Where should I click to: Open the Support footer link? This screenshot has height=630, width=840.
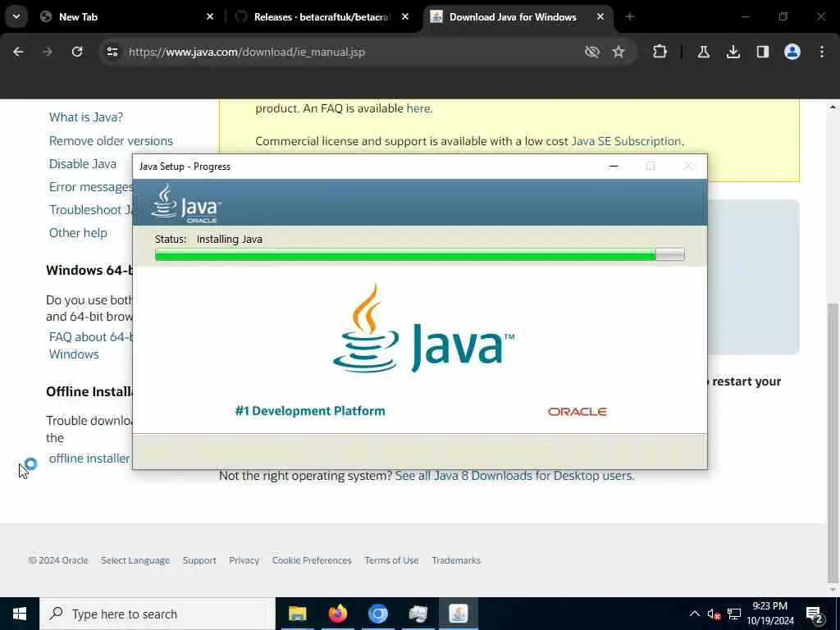199,560
